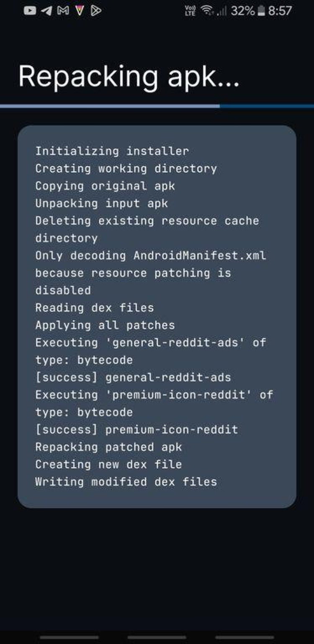
Task: Tap the "[success] premium-icon-reddit" log entry
Action: coord(136,429)
